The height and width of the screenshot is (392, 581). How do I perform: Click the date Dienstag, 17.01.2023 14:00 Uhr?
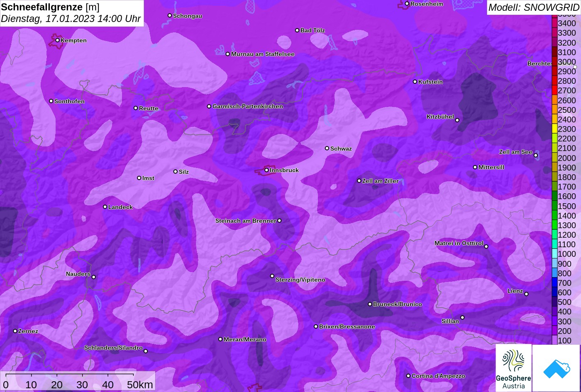tap(71, 19)
